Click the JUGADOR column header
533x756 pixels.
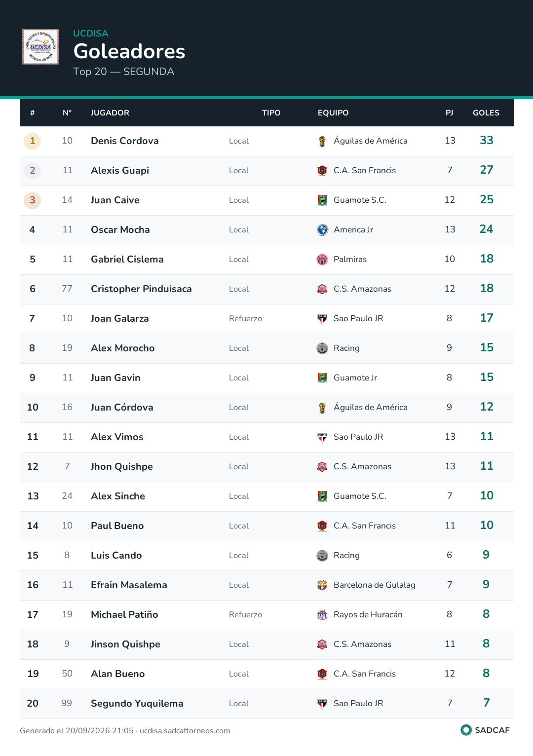pyautogui.click(x=110, y=113)
